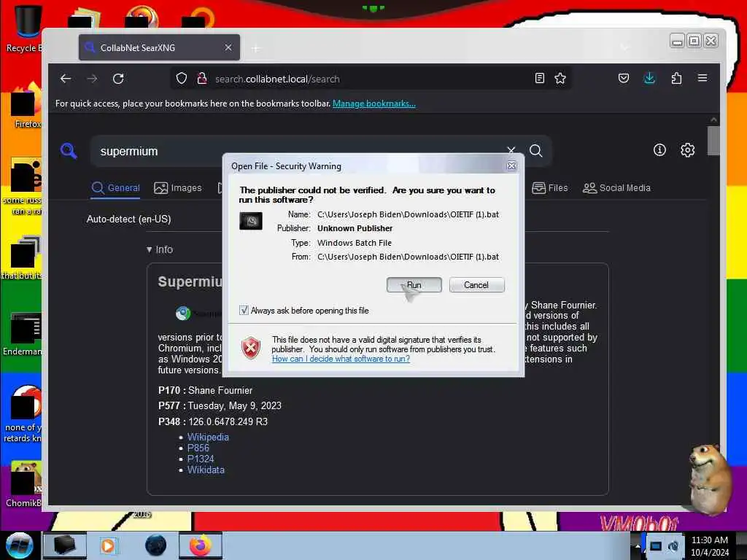Viewport: 747px width, 560px height.
Task: Open the Windows Start orb
Action: (19, 545)
